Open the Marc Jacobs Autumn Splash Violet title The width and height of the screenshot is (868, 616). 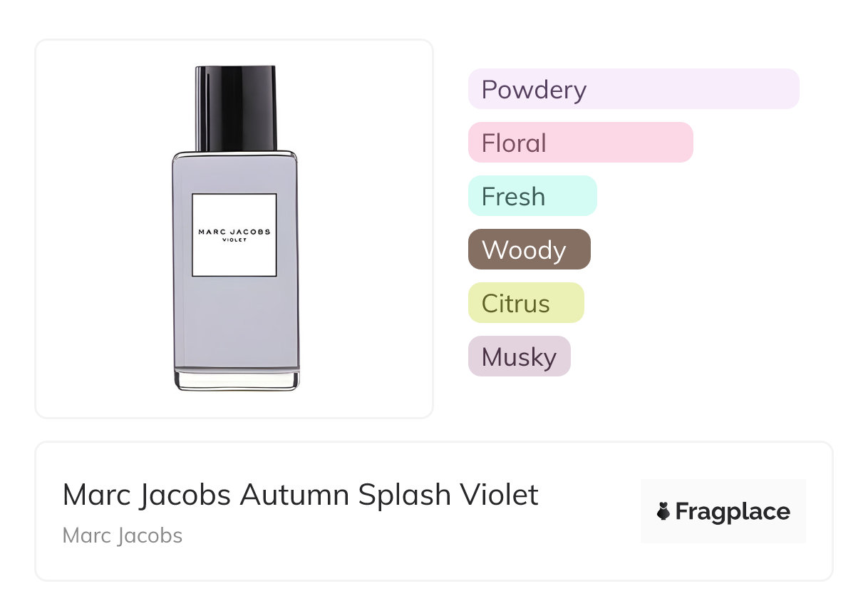pyautogui.click(x=300, y=495)
